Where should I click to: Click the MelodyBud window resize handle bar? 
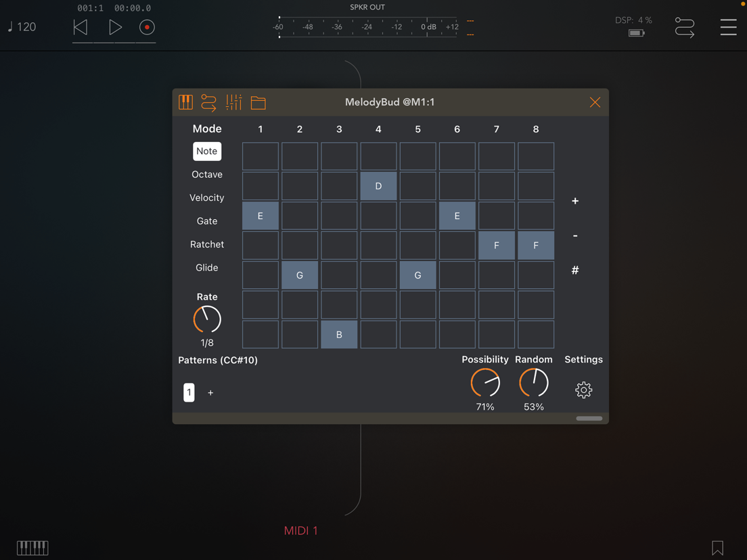[x=589, y=419]
